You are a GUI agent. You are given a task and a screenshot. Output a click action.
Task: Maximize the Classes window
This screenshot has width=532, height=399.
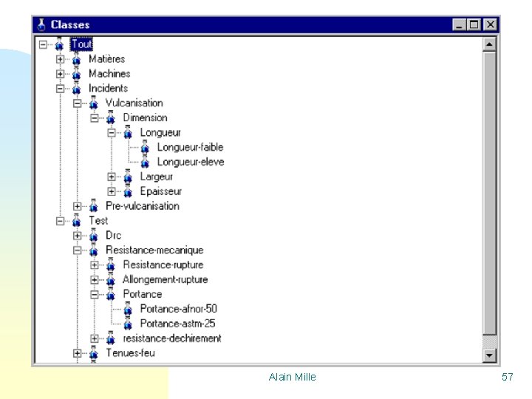(x=474, y=25)
